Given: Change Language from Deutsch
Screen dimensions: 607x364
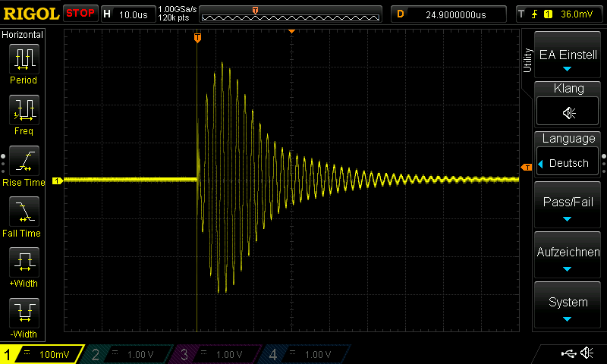Looking at the screenshot, I should click(x=568, y=163).
